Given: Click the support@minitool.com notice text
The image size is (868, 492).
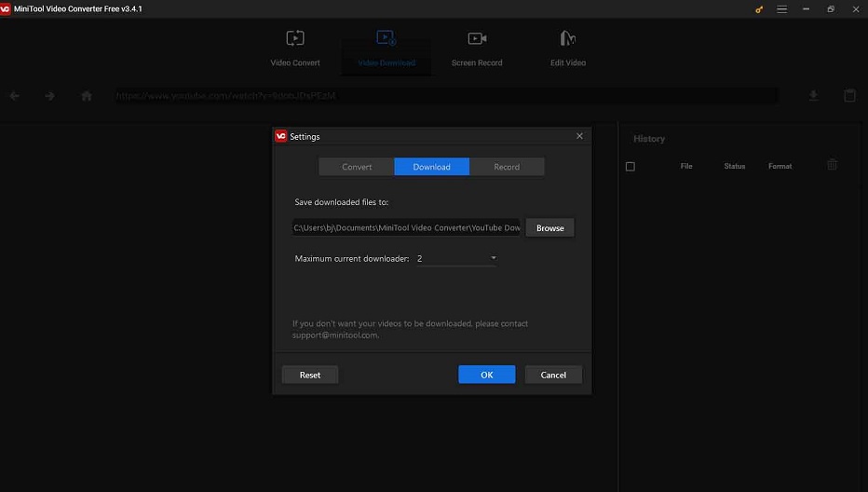Looking at the screenshot, I should [410, 329].
